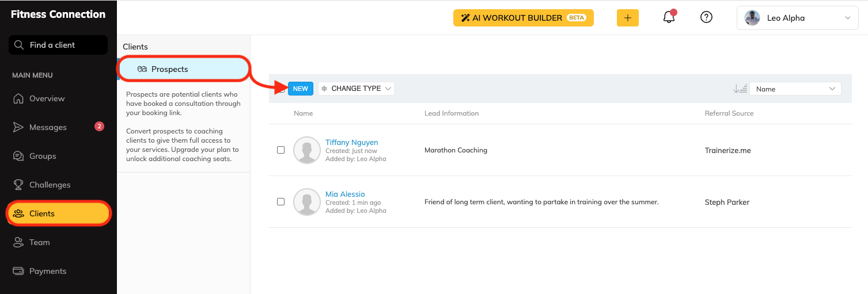Click the notification bell icon
The image size is (868, 294).
click(x=669, y=18)
